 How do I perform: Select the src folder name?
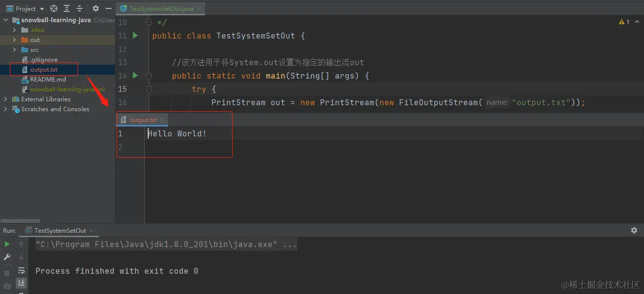(x=34, y=50)
